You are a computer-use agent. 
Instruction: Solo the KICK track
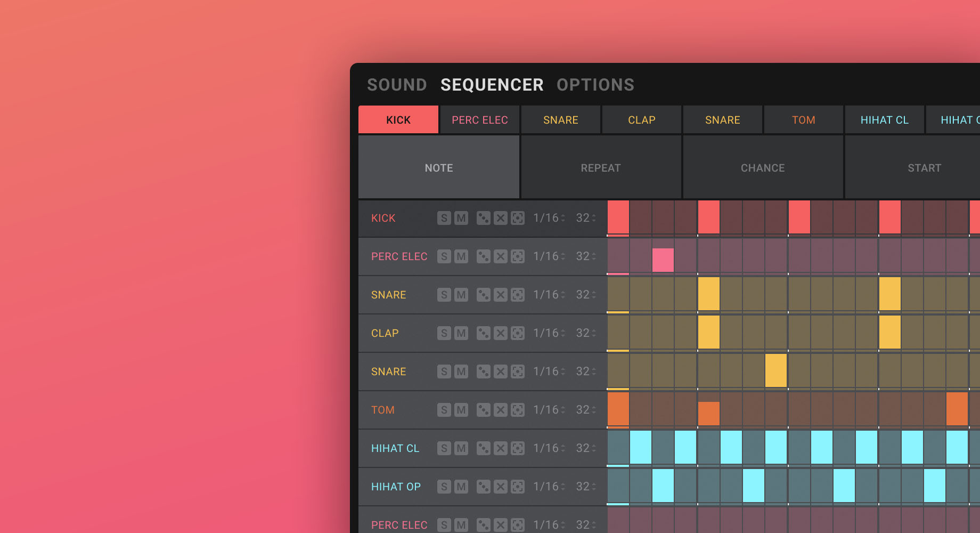pyautogui.click(x=444, y=218)
